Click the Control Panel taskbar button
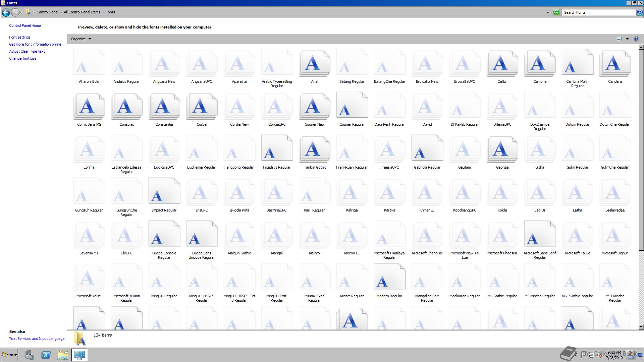The height and width of the screenshot is (362, 644). [x=79, y=355]
